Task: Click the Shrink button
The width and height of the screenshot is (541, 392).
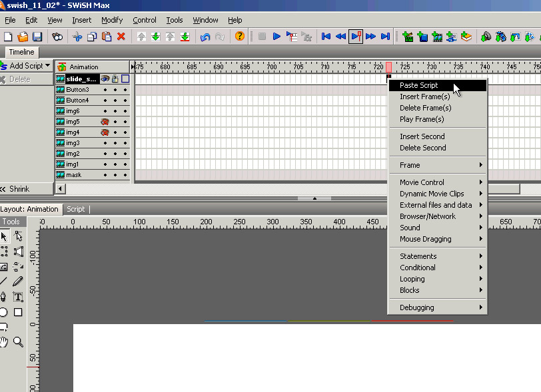Action: click(19, 189)
